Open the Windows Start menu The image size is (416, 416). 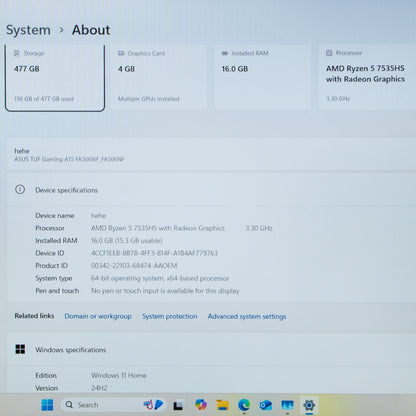point(47,405)
